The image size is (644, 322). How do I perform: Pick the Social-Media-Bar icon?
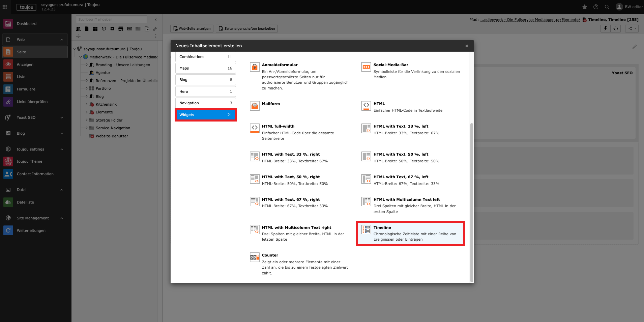[366, 67]
